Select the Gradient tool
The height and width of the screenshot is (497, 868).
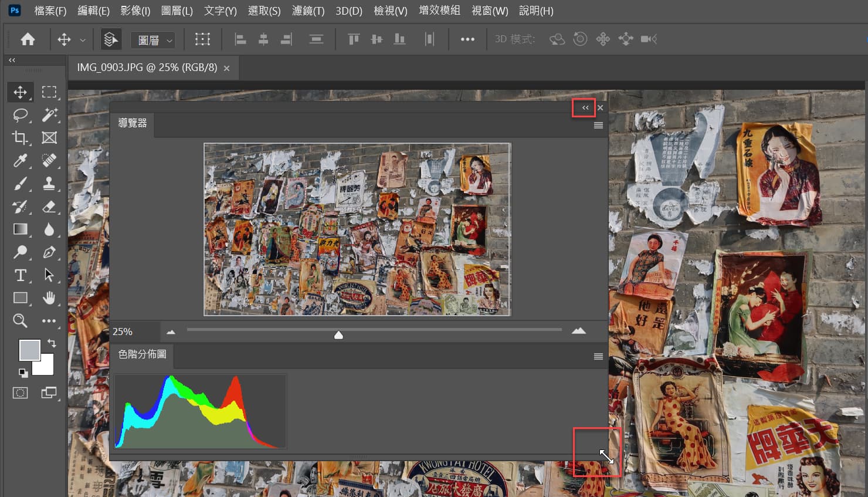(x=20, y=229)
